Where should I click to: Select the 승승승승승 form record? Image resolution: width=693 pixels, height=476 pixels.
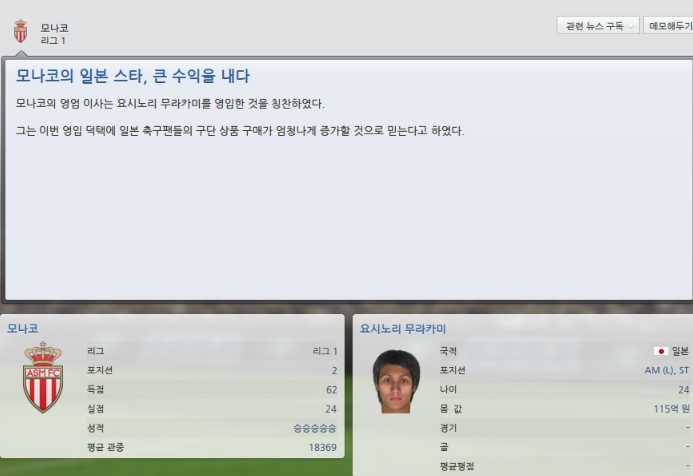315,428
